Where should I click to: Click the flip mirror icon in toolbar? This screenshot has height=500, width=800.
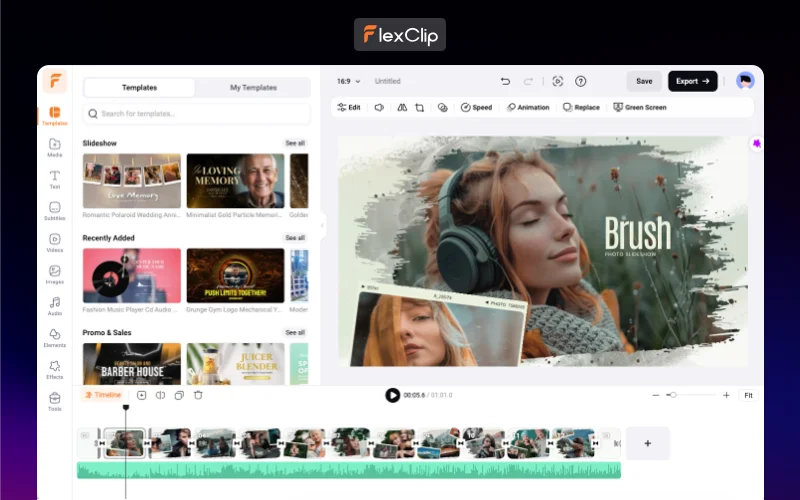[x=402, y=107]
